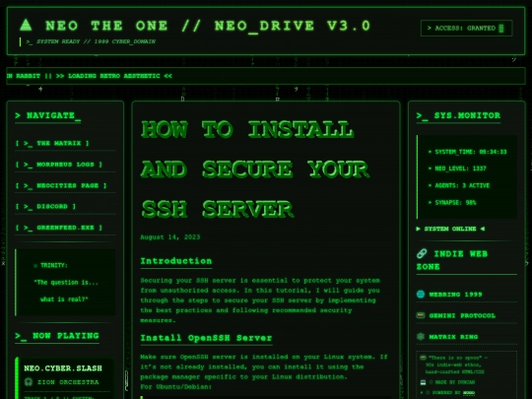The width and height of the screenshot is (532, 399).
Task: Click the NEO_LEVEL: 1337 readout
Action: 457,168
